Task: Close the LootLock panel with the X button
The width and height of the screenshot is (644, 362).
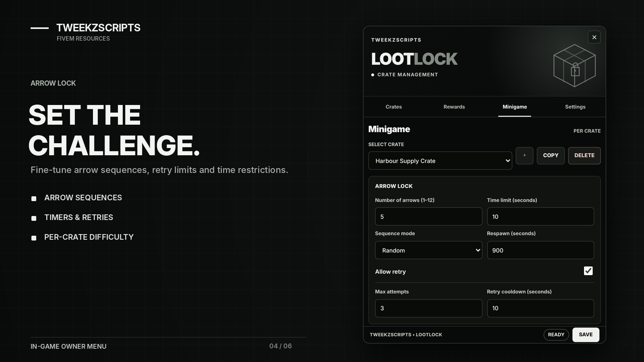Action: (x=594, y=37)
